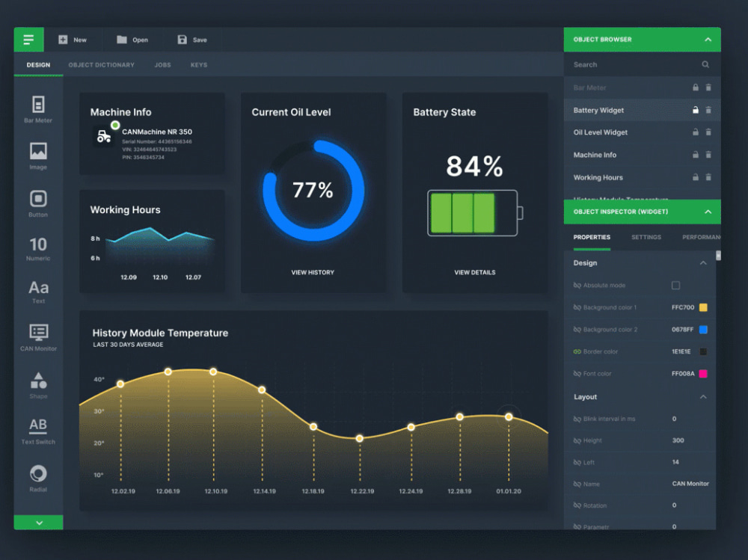Save the current project
The image size is (748, 560).
[x=192, y=40]
